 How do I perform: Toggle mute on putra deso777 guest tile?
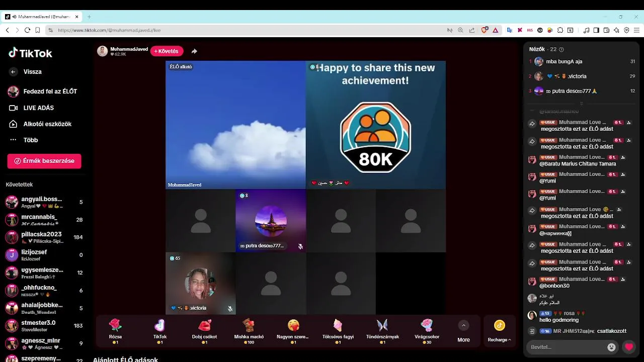click(x=300, y=246)
